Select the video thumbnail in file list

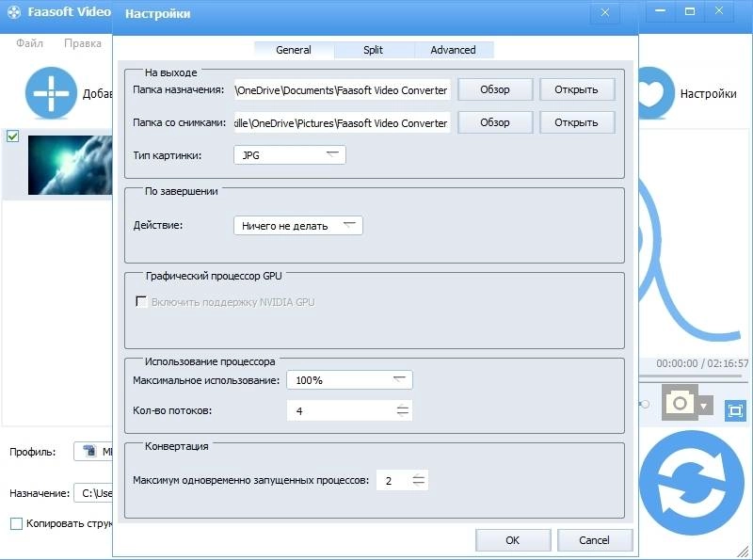[x=70, y=165]
